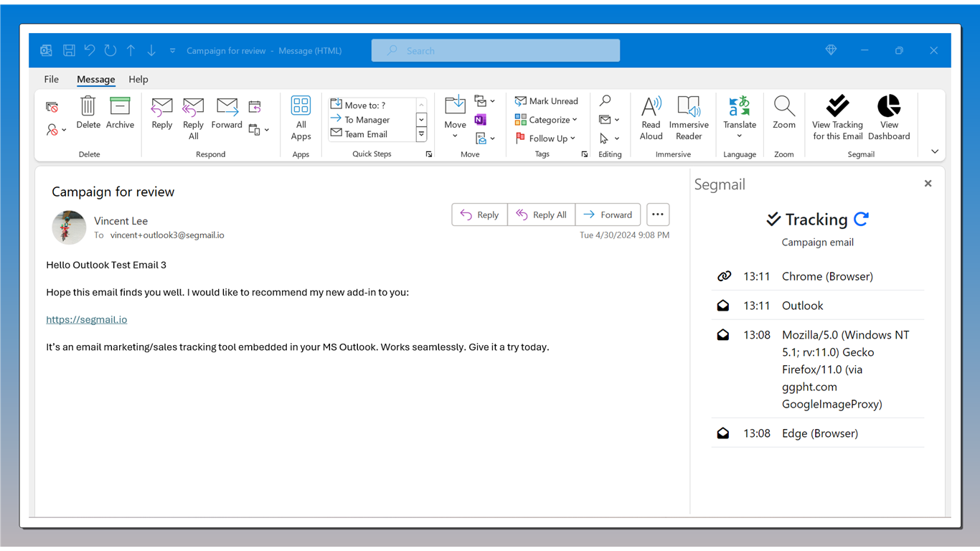Click the Ignore conversation icon

pos(52,107)
